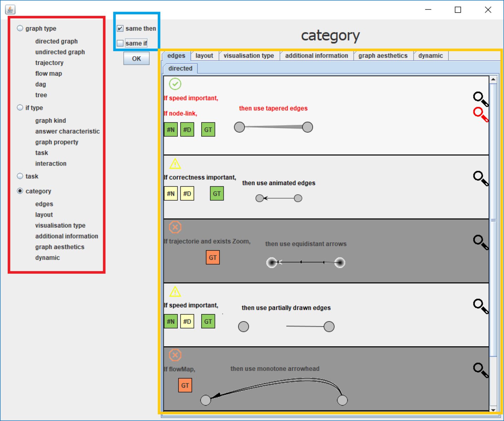Enable the 'same if' checkbox

tap(120, 43)
